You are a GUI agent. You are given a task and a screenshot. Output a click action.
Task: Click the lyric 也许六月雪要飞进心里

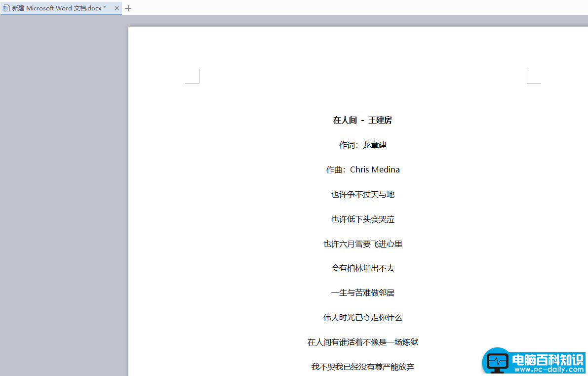(363, 244)
